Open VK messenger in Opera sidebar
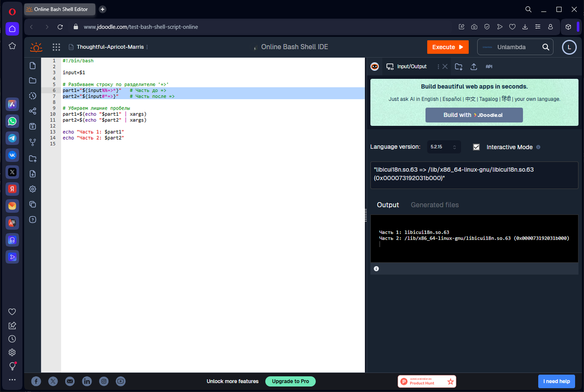Screen dimensions: 584x392 12,155
